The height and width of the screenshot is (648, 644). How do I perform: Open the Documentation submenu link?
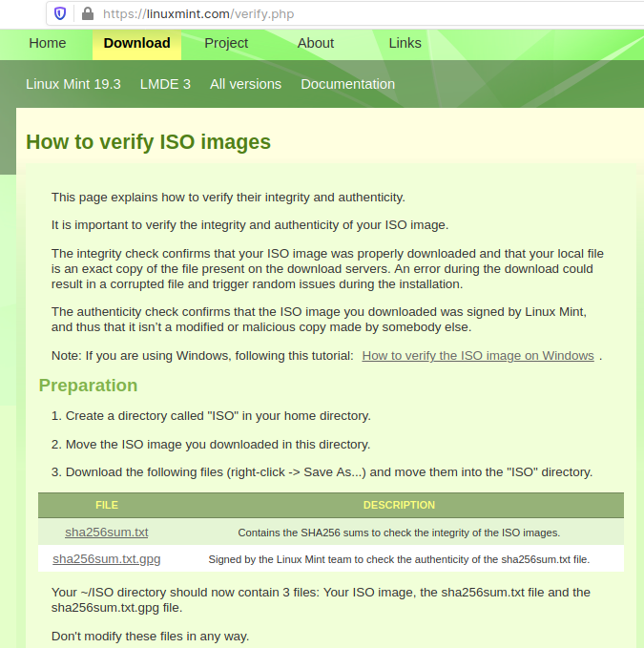click(x=348, y=84)
